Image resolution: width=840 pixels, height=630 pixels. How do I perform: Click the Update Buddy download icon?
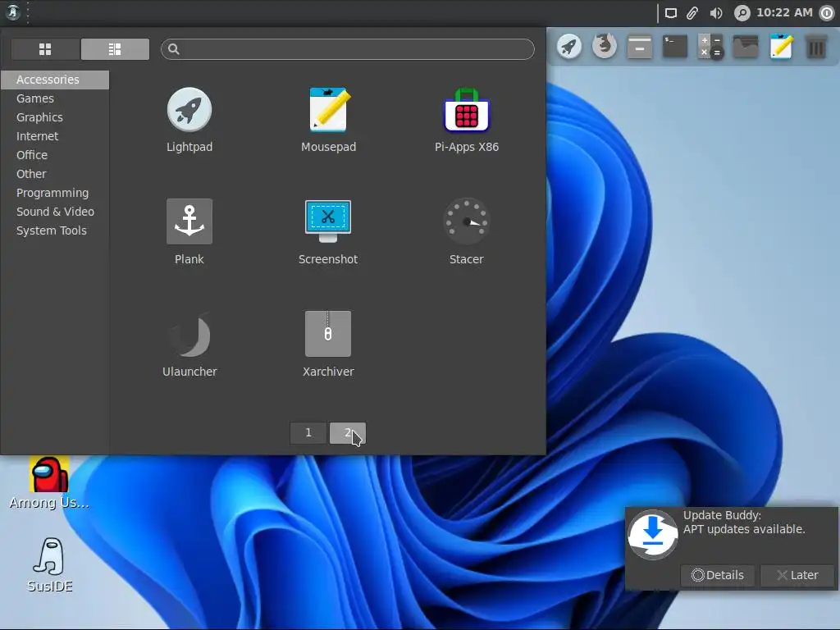click(x=652, y=535)
